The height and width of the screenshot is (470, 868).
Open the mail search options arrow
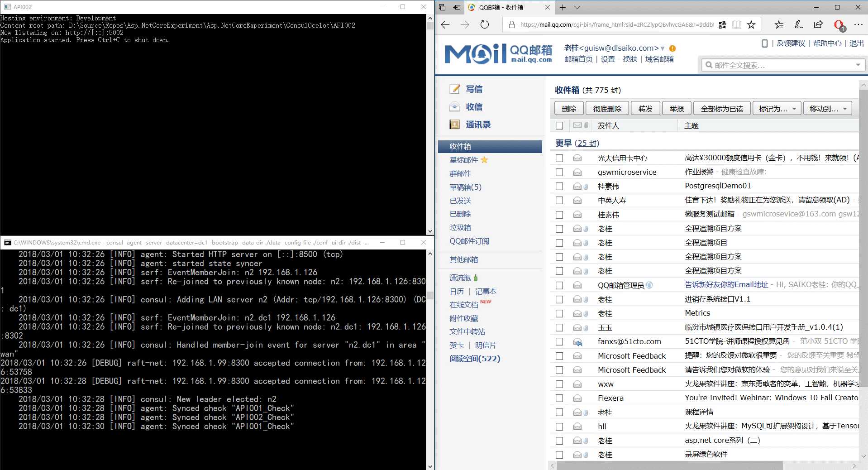tap(858, 65)
